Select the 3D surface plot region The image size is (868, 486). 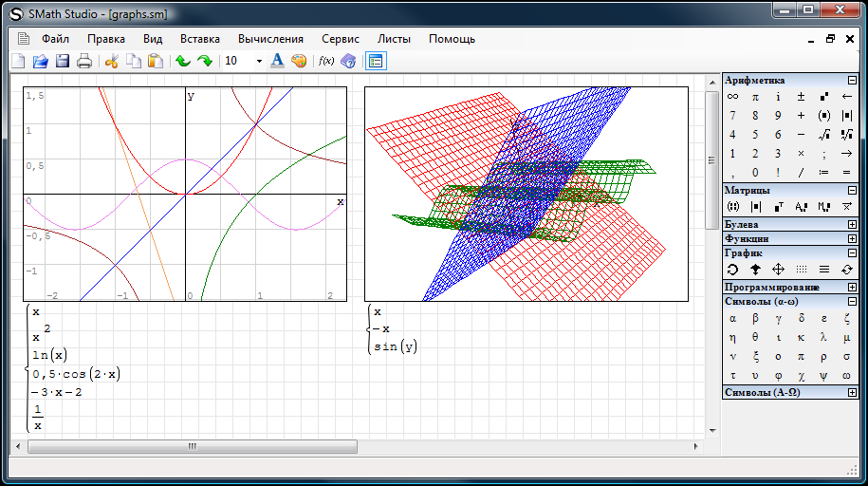(x=526, y=194)
